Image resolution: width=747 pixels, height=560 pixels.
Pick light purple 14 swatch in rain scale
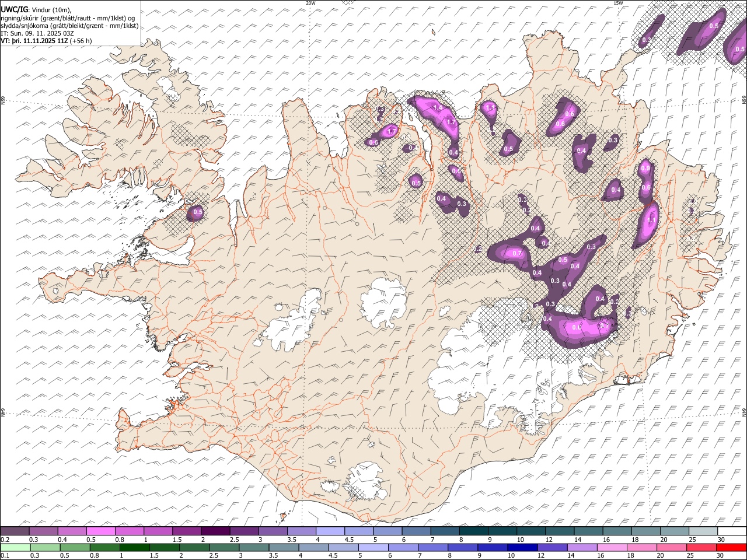click(582, 548)
